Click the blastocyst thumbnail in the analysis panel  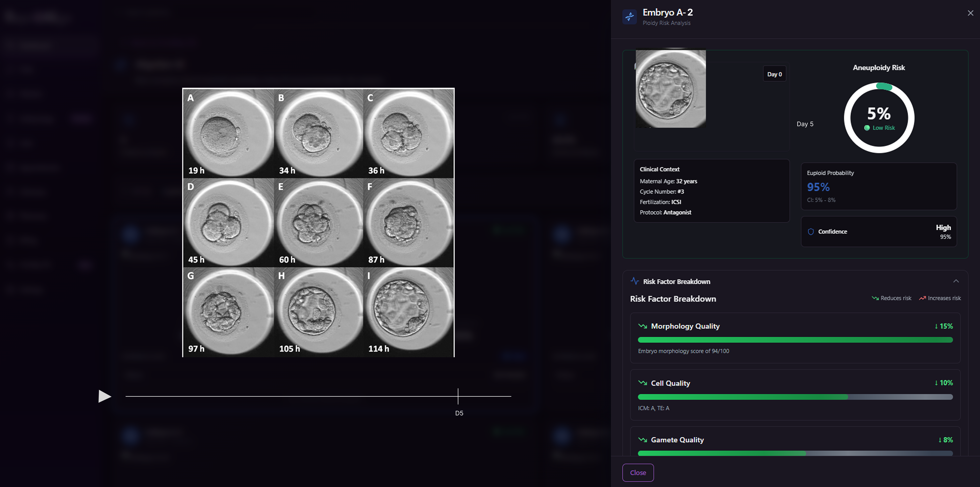tap(671, 89)
